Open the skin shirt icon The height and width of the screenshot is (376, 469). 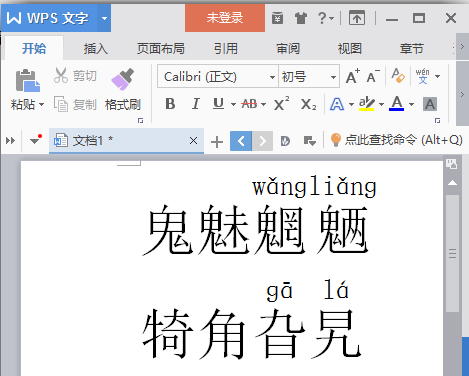pyautogui.click(x=301, y=18)
